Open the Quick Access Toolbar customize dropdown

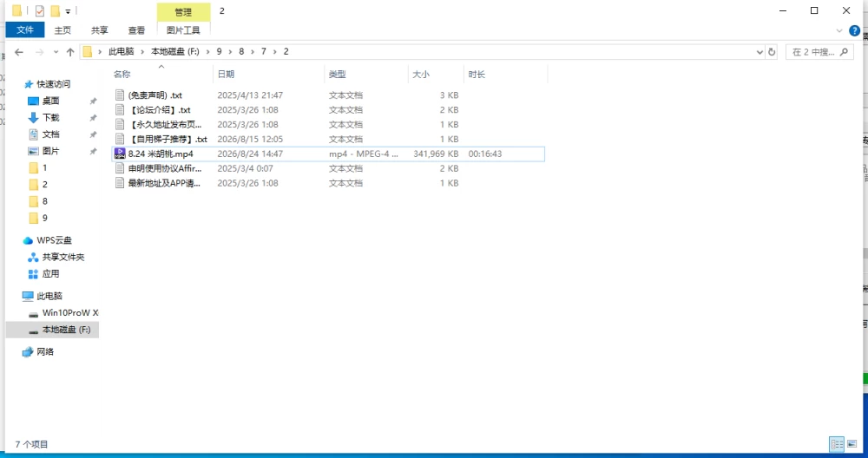pos(68,11)
